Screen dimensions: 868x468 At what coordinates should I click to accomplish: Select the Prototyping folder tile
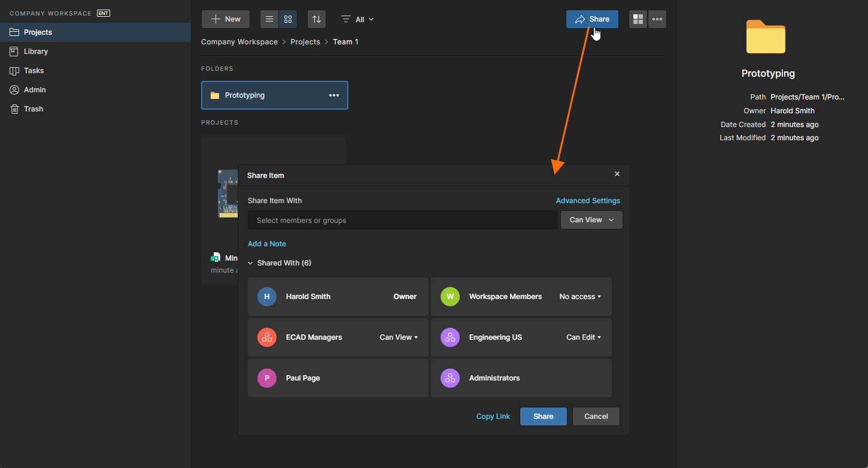point(275,95)
